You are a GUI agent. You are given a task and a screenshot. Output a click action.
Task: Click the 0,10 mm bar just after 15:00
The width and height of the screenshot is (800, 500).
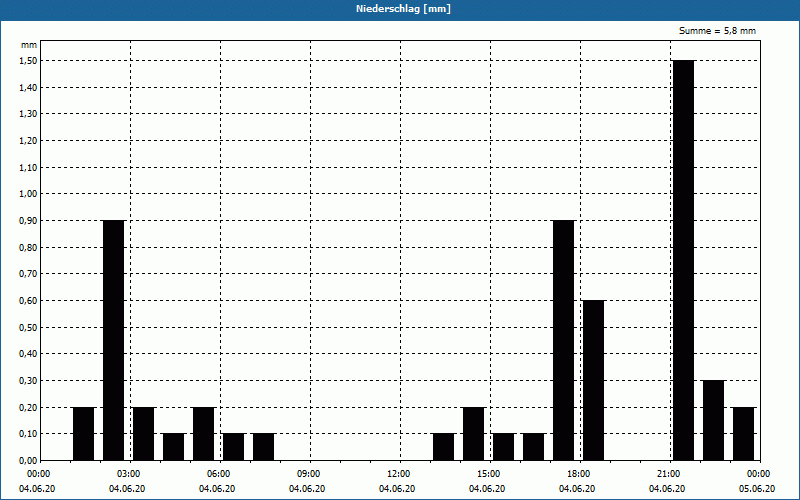pos(504,447)
